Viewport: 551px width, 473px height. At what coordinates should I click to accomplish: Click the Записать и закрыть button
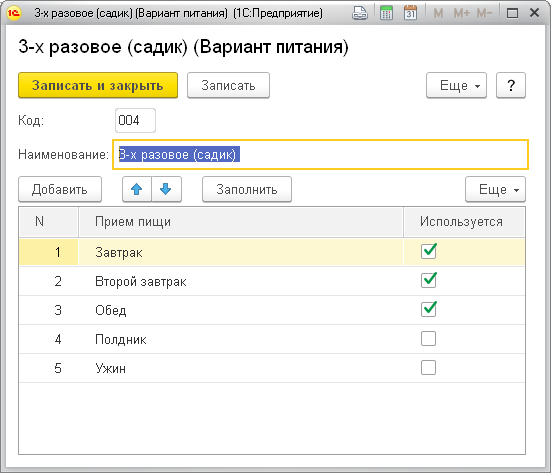(x=98, y=85)
